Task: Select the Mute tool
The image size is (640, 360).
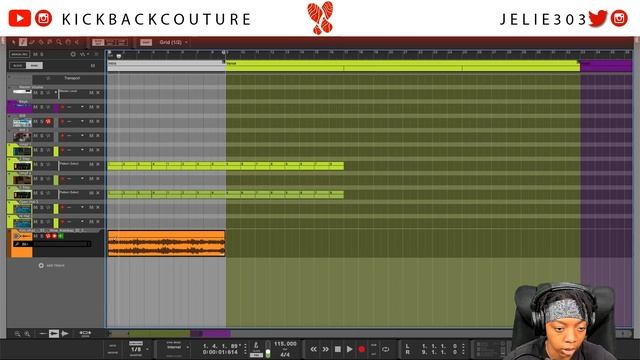Action: (49, 42)
